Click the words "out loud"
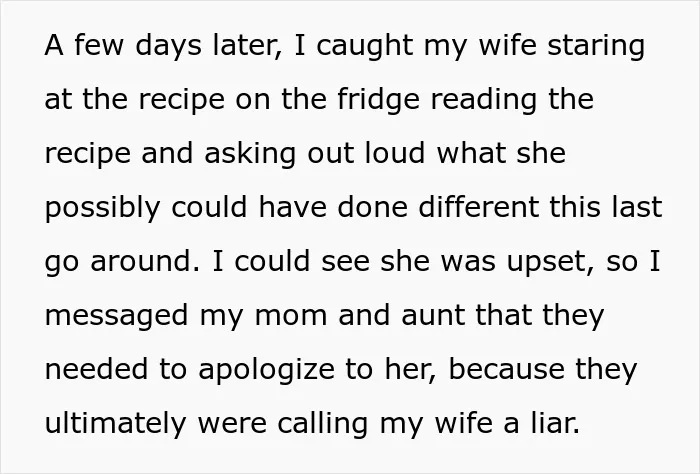Viewport: 700px width, 474px height. (x=366, y=153)
